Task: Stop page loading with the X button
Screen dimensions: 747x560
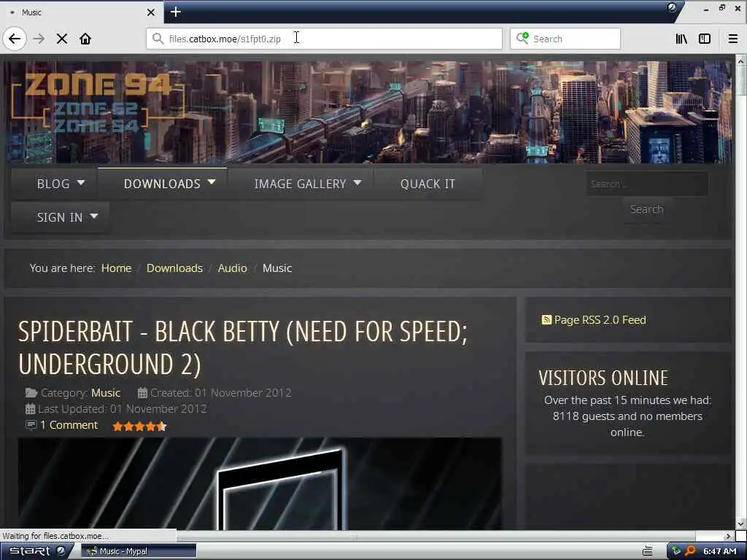Action: 62,39
